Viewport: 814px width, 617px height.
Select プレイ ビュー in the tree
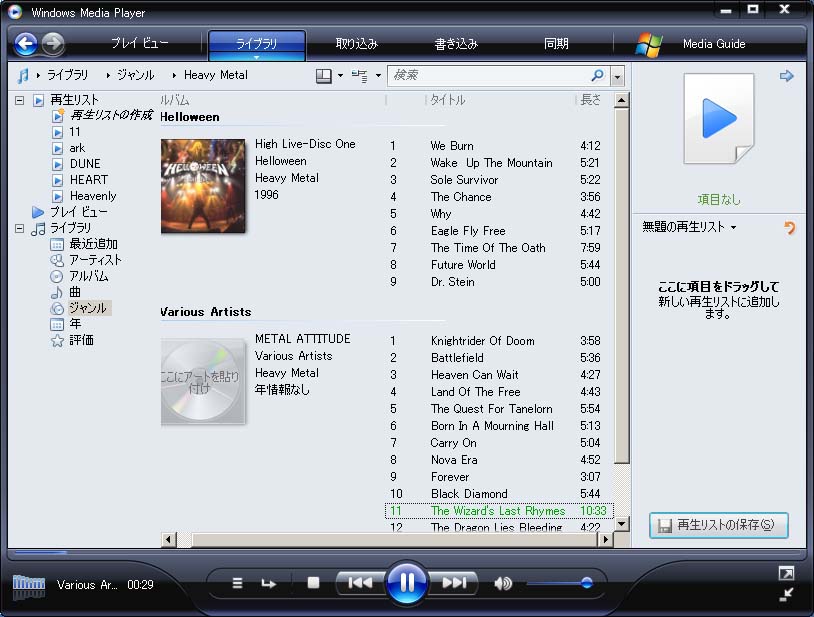pyautogui.click(x=78, y=212)
